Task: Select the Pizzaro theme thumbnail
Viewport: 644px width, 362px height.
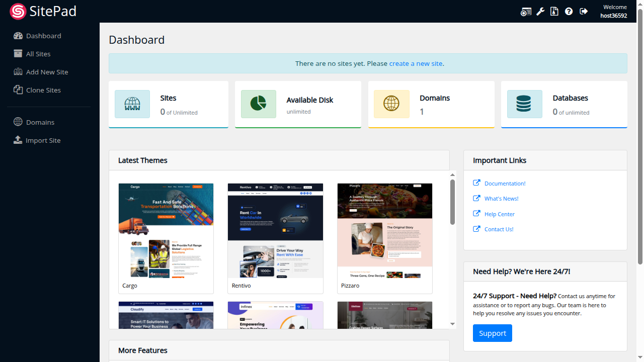Action: (x=385, y=231)
